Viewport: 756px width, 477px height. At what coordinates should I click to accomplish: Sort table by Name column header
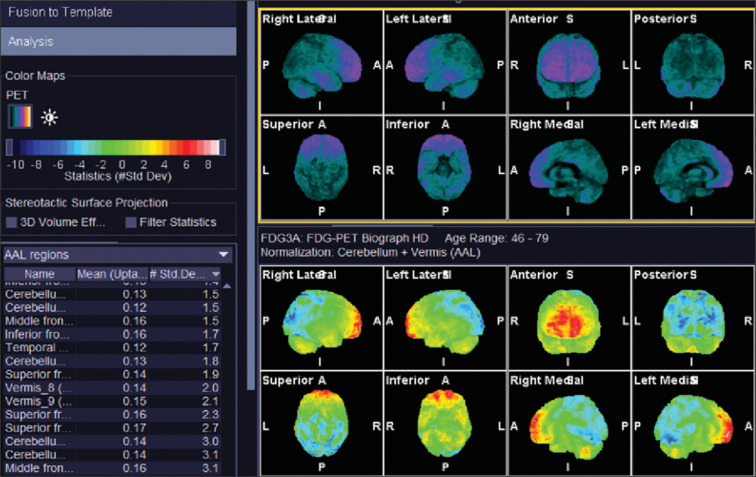[40, 274]
